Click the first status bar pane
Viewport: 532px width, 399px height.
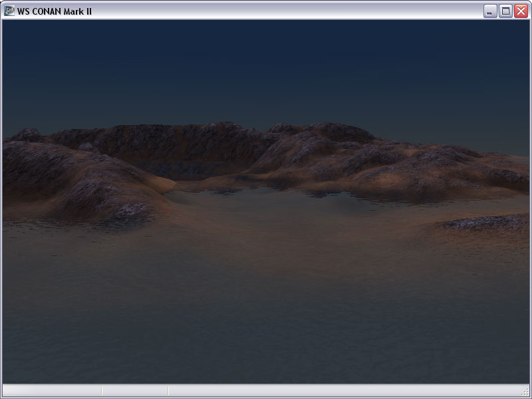[x=52, y=390]
